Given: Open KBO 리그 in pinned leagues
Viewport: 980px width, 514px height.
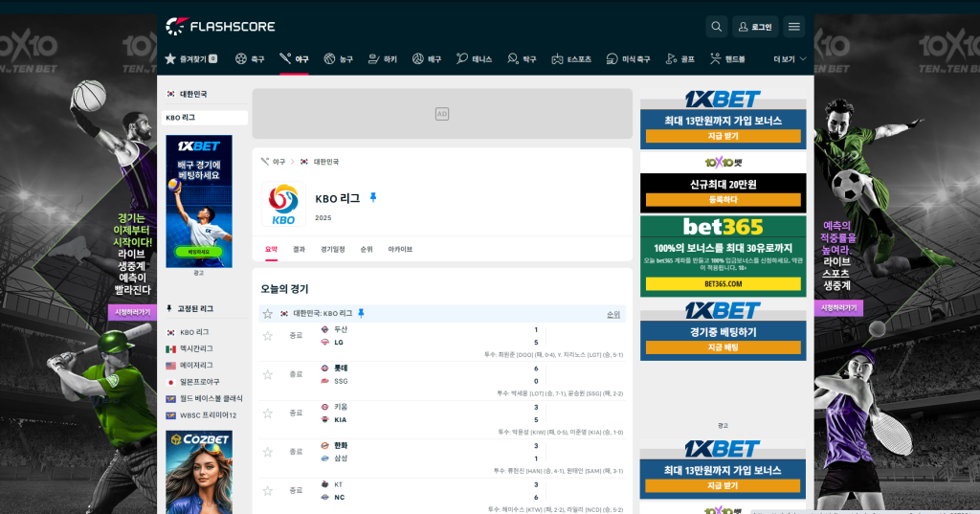Looking at the screenshot, I should click(x=194, y=332).
